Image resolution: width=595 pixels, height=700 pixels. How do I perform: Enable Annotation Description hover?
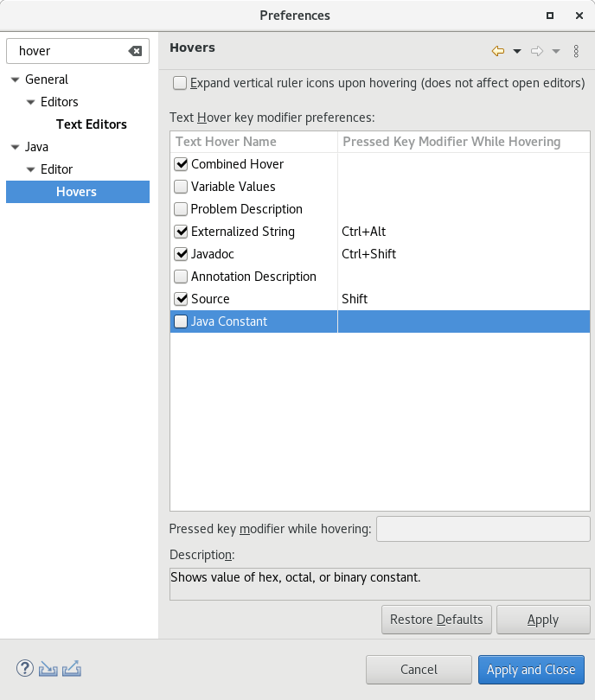[x=181, y=277]
